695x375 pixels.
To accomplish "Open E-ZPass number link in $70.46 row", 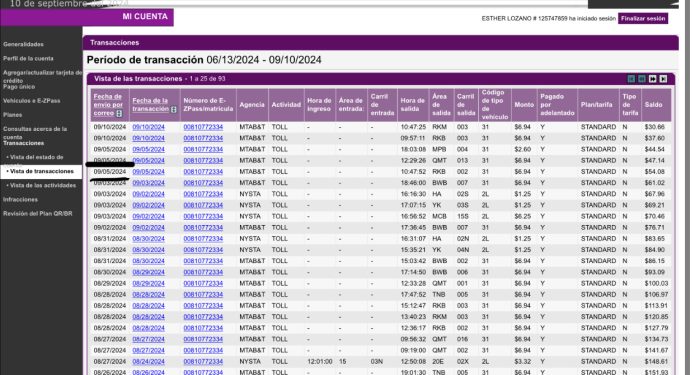I will point(203,216).
